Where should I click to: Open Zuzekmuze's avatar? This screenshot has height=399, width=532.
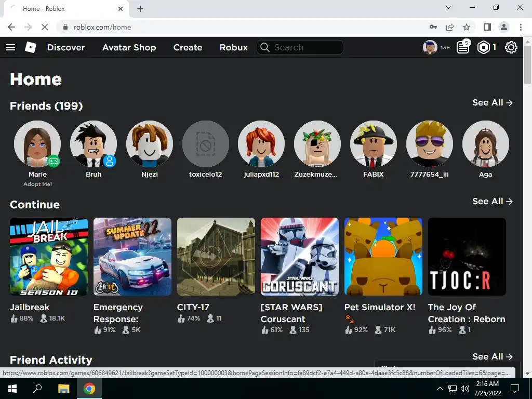[317, 144]
